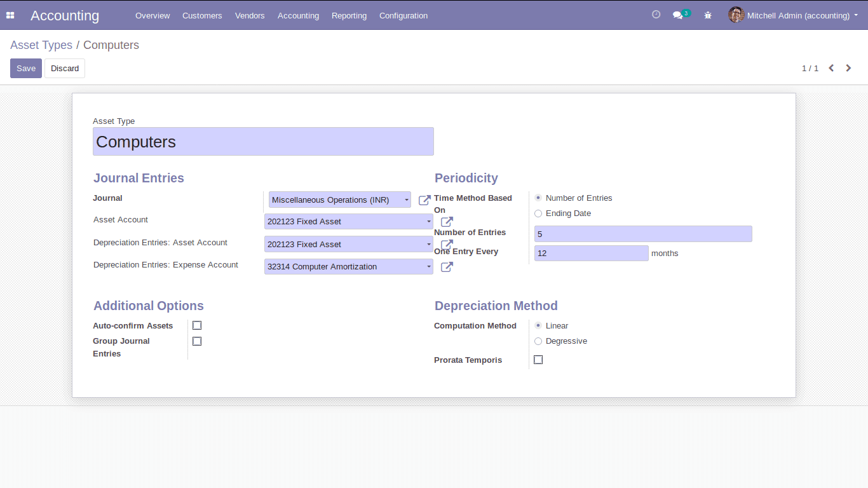The height and width of the screenshot is (488, 868).
Task: Click the Number of Entries input
Action: 643,234
